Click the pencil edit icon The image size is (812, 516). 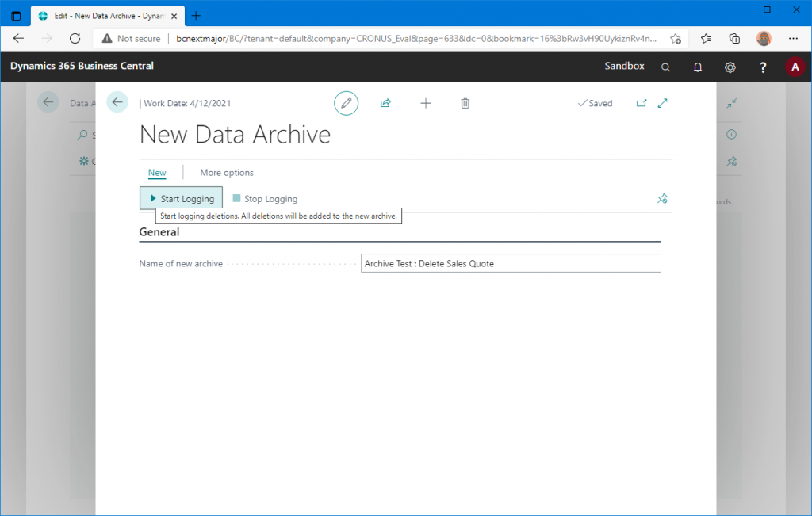[x=346, y=103]
